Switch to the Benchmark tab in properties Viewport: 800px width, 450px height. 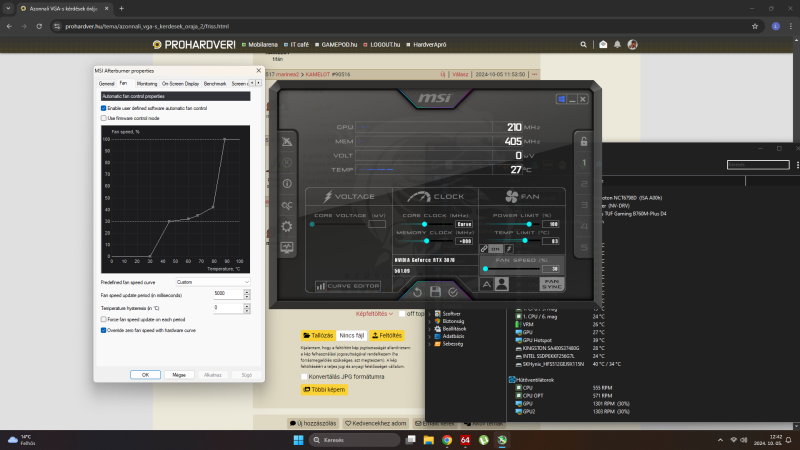coord(215,84)
